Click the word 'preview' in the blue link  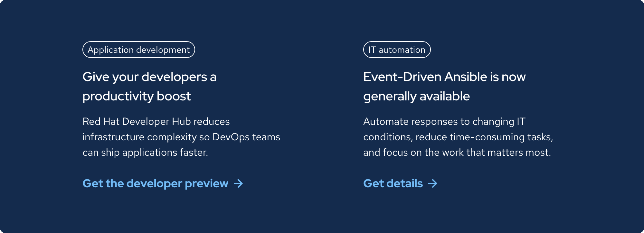point(206,183)
